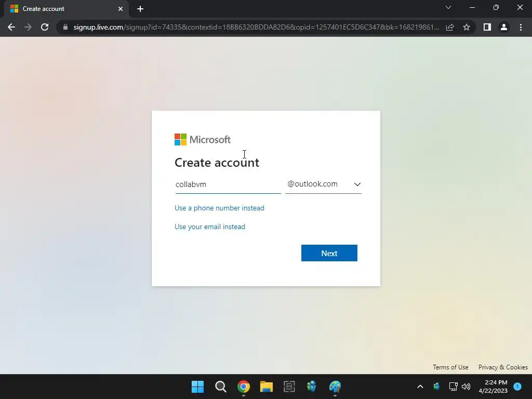Open network status in system tray
Image resolution: width=532 pixels, height=399 pixels.
tap(453, 387)
